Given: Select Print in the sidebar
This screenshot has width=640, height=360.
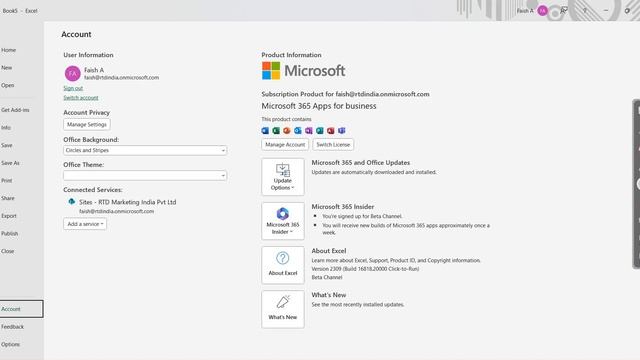Looking at the screenshot, I should [x=7, y=180].
